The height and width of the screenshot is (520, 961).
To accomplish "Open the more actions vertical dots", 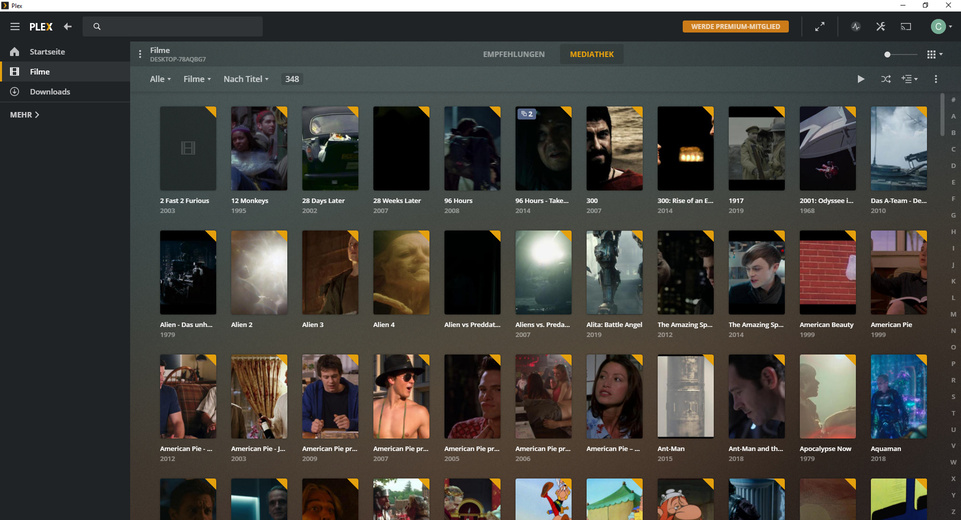I will click(x=935, y=79).
